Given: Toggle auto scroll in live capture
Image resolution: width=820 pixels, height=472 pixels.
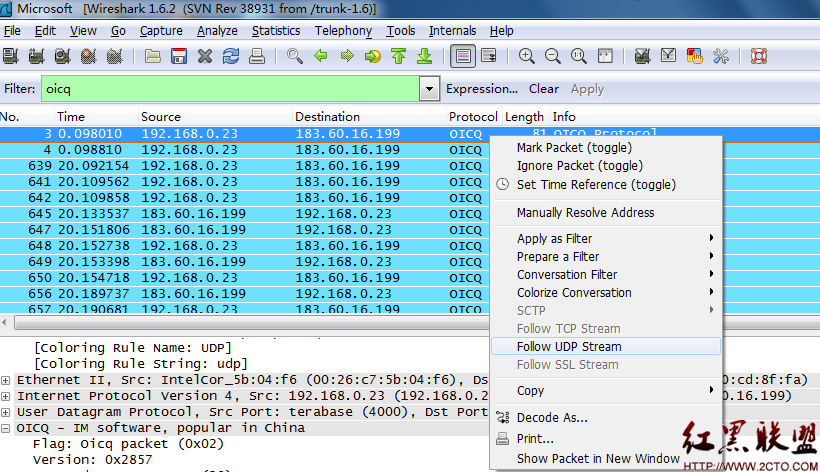Looking at the screenshot, I should tap(489, 56).
